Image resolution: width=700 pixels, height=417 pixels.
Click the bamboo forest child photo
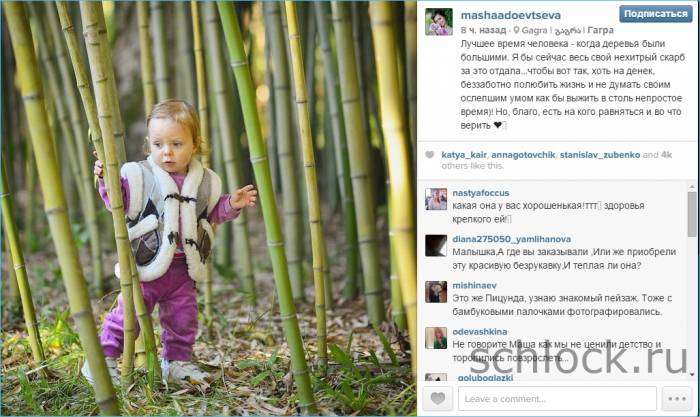[x=209, y=208]
